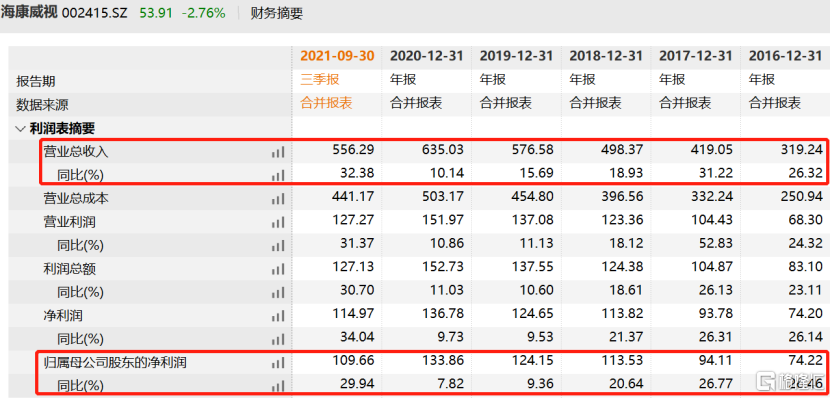
Task: Click parent net profit value 94.11
Action: pos(716,360)
